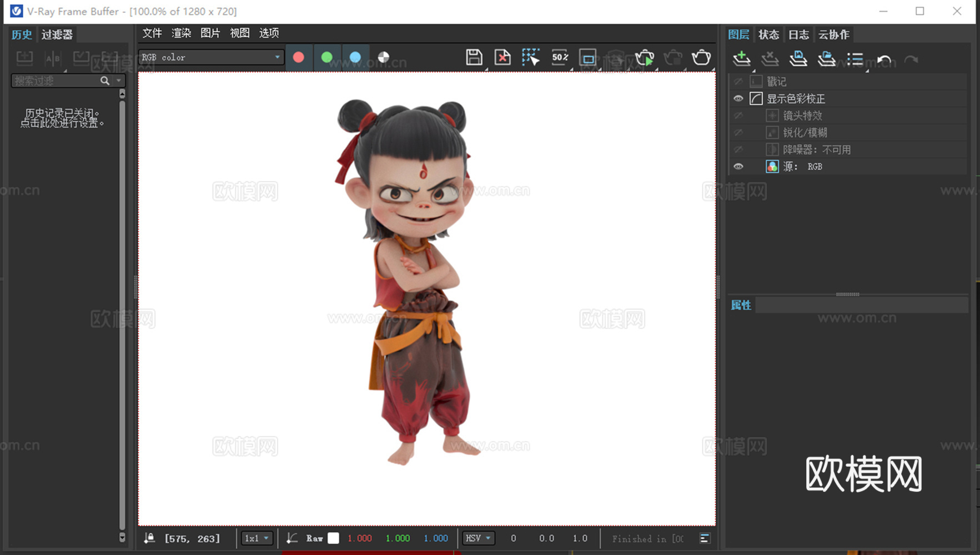Screen dimensions: 980x555
Task: Open the layer list quick-actions icon
Action: pos(855,58)
